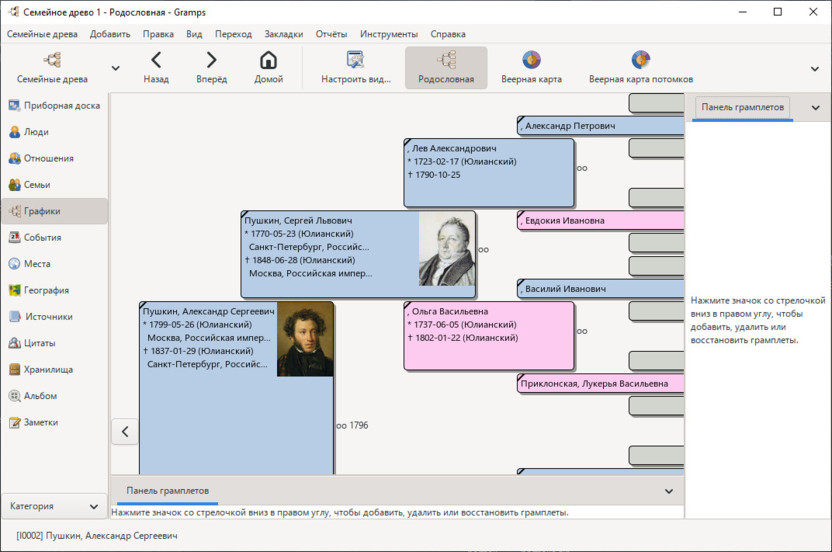The height and width of the screenshot is (552, 832).
Task: Select Приклонская, Лукерья Васильевна box
Action: (601, 383)
